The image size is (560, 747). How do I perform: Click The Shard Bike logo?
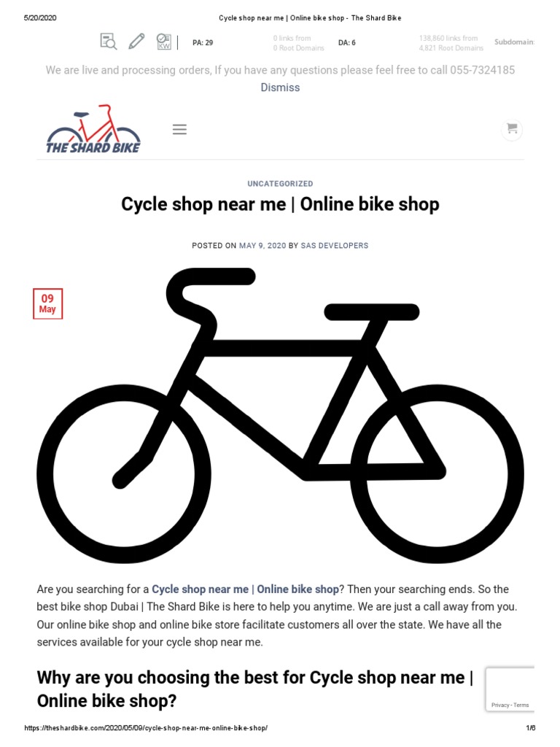click(93, 129)
